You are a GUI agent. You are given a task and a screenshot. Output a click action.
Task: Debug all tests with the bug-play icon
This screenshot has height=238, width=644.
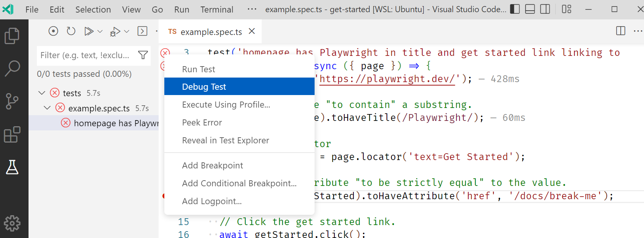(115, 32)
